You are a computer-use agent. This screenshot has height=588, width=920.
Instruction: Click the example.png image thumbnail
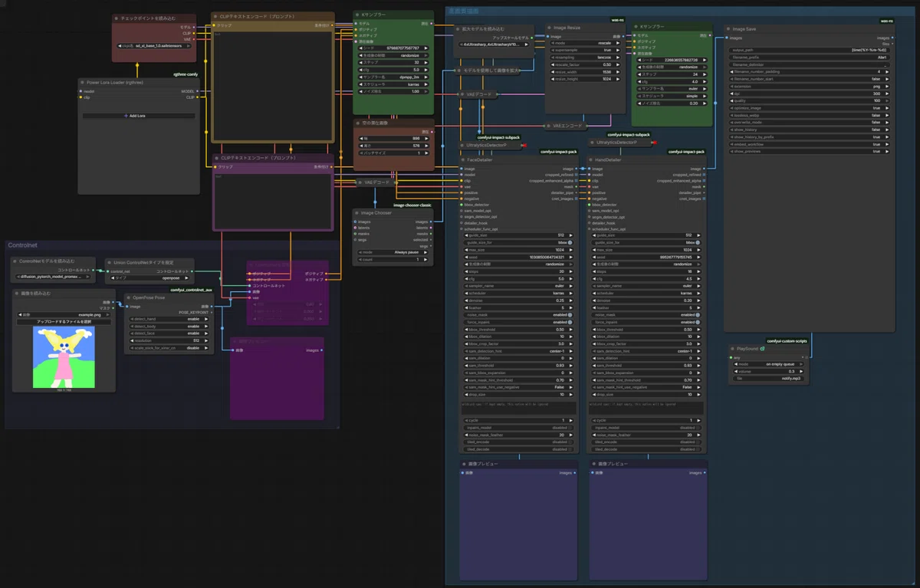click(x=64, y=357)
